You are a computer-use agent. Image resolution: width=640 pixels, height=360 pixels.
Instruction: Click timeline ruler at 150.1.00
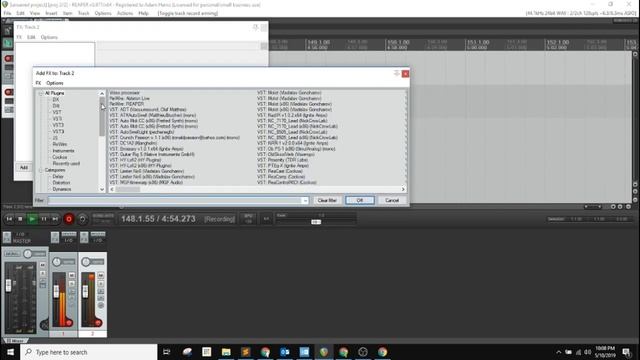click(x=398, y=42)
